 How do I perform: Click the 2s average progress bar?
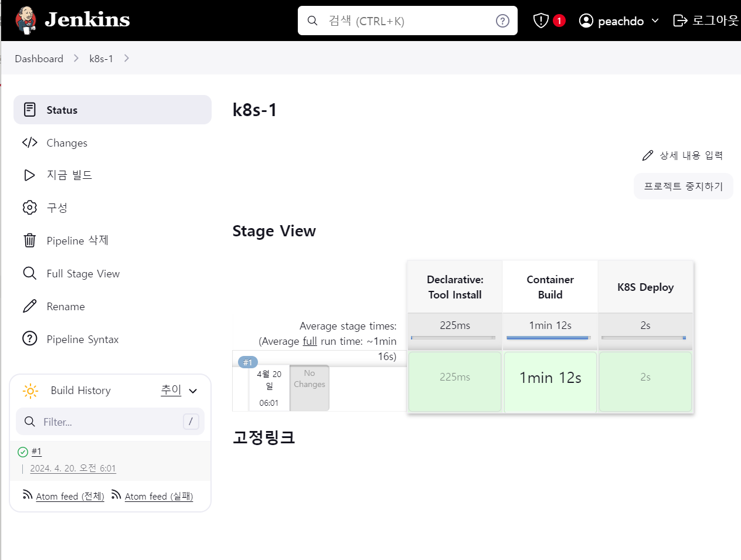click(x=644, y=338)
